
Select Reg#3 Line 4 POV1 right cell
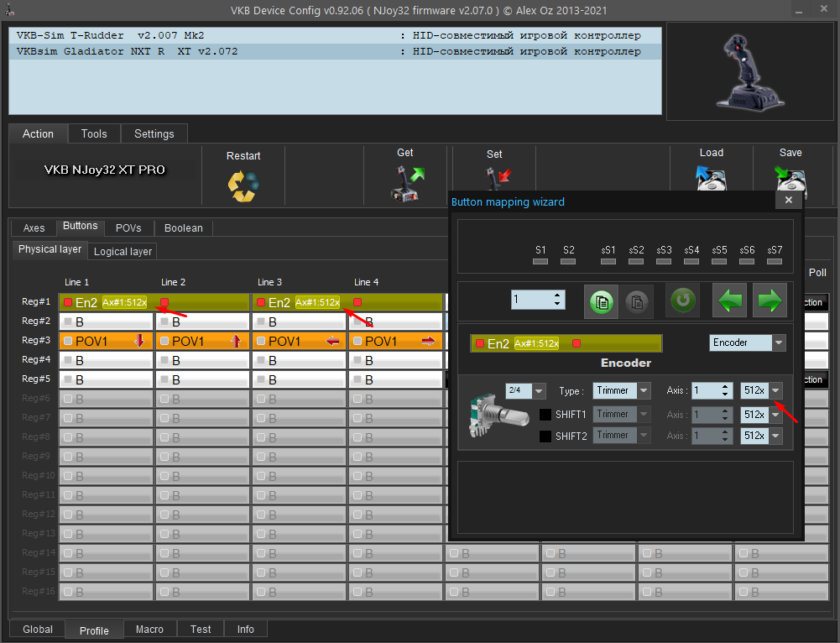[x=396, y=341]
